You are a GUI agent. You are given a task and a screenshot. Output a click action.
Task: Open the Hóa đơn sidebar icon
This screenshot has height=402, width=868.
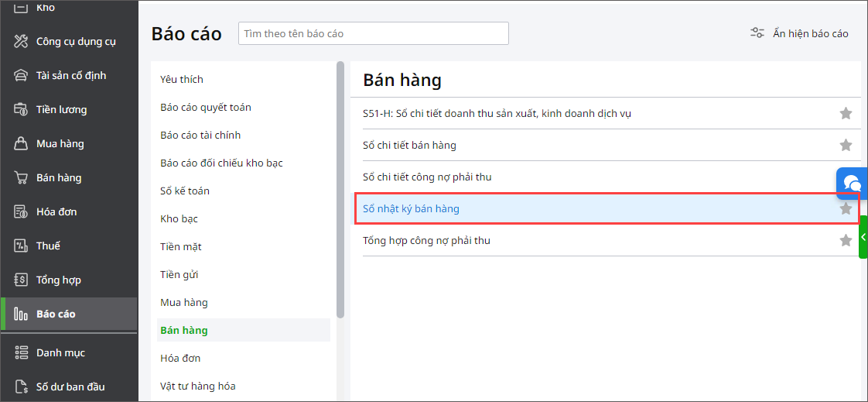tap(22, 211)
